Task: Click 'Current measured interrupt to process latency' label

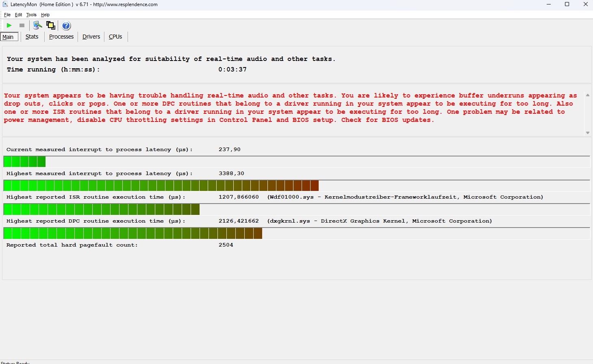Action: 100,149
